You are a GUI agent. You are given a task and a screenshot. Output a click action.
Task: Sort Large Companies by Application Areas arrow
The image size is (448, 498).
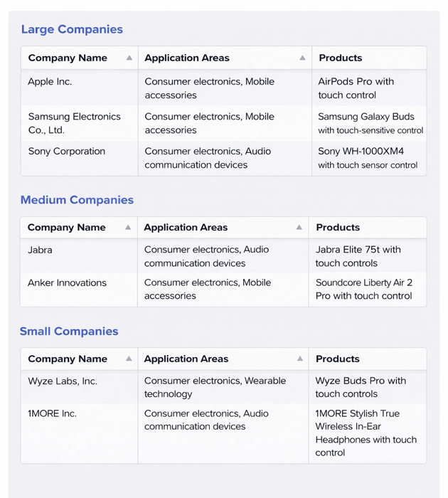[x=302, y=58]
